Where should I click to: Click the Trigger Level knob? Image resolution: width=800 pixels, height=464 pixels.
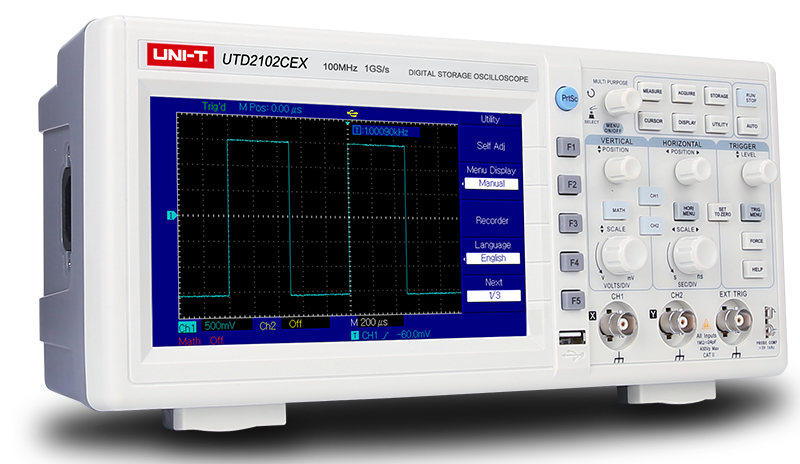[x=760, y=173]
